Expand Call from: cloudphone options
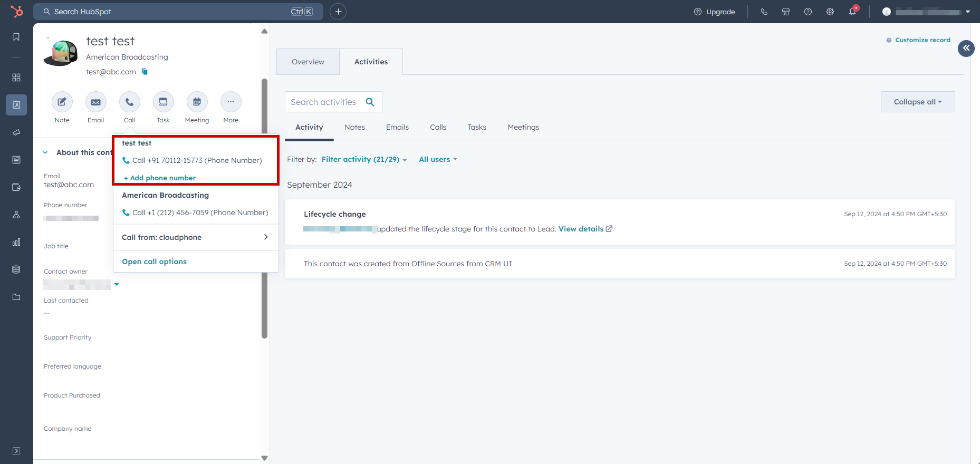 (196, 237)
